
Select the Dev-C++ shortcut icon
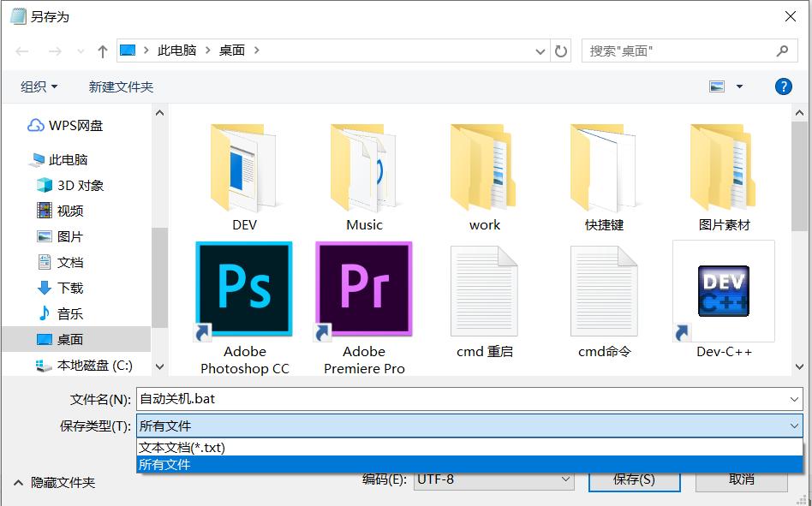click(724, 291)
